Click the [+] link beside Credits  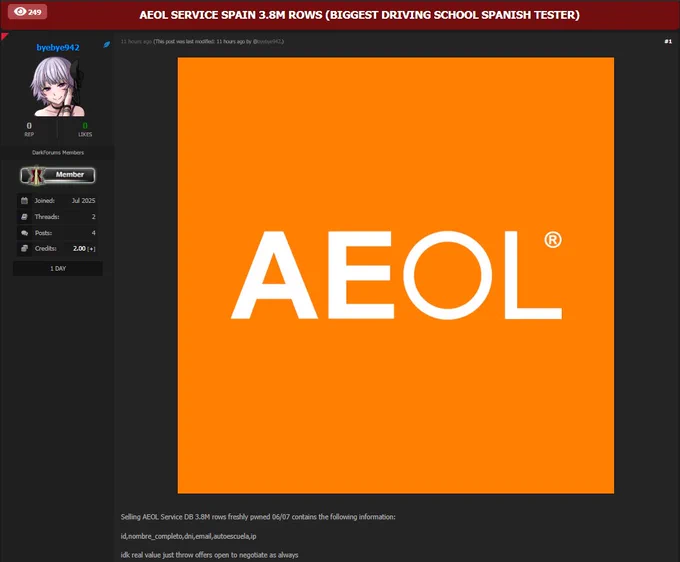[92, 248]
